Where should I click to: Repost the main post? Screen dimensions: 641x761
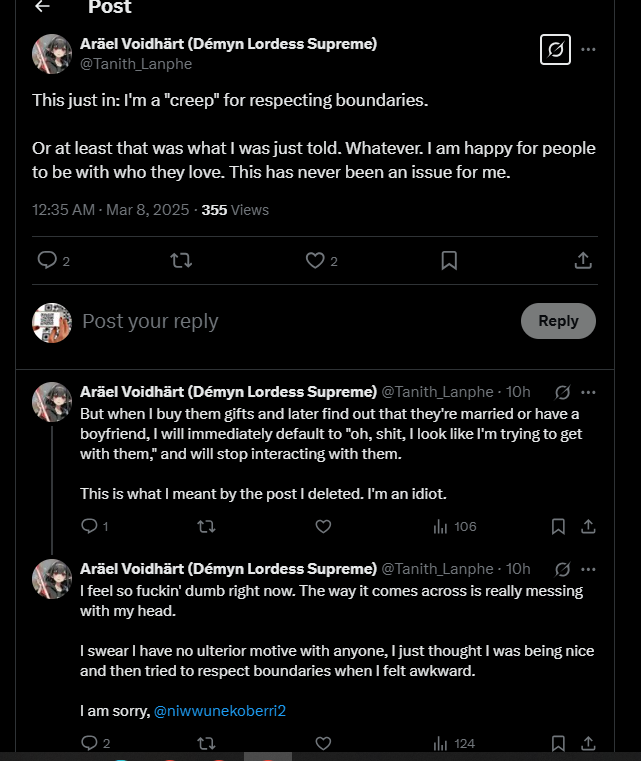pos(181,261)
